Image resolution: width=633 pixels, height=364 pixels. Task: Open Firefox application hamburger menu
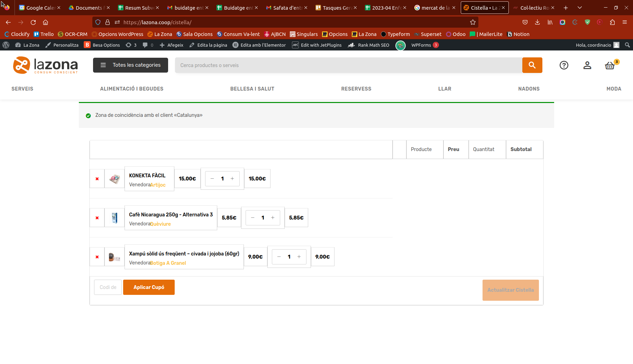pos(624,22)
